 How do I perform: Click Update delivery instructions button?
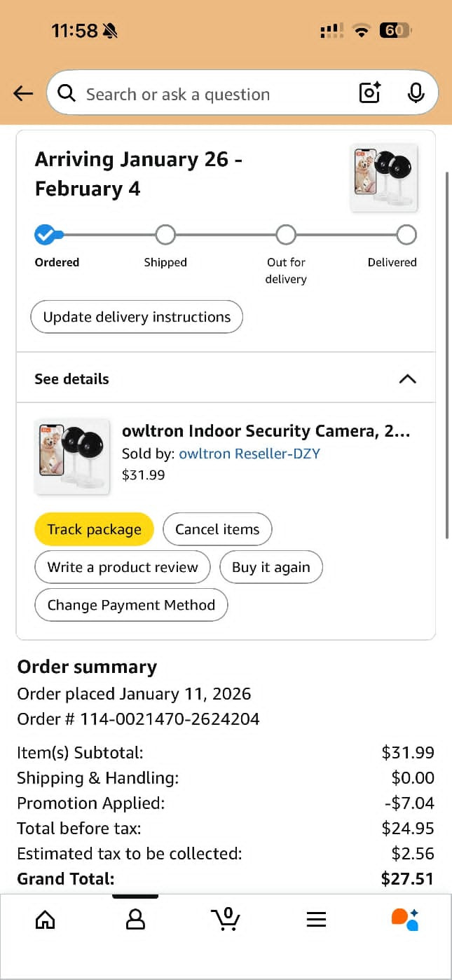coord(137,317)
